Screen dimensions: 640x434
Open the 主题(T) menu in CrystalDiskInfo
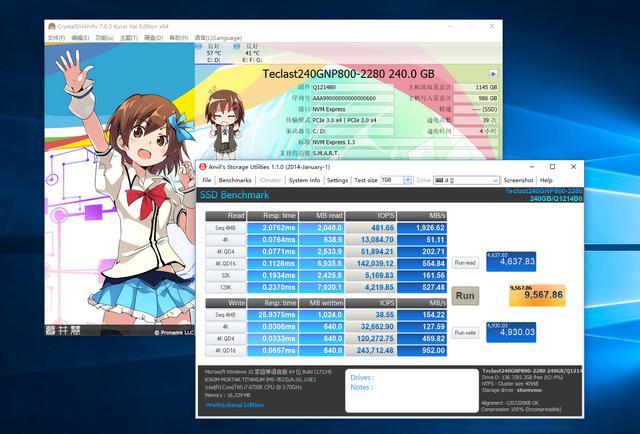pos(129,38)
